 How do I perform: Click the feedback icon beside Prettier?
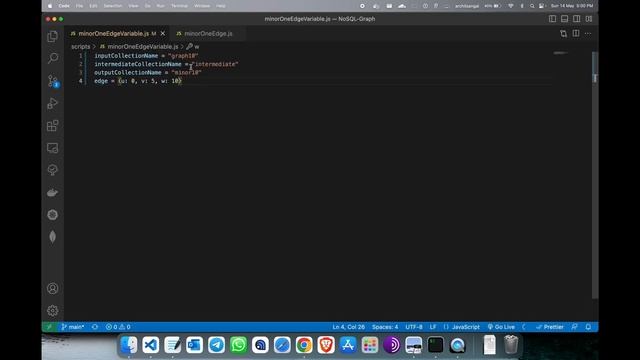tap(575, 327)
